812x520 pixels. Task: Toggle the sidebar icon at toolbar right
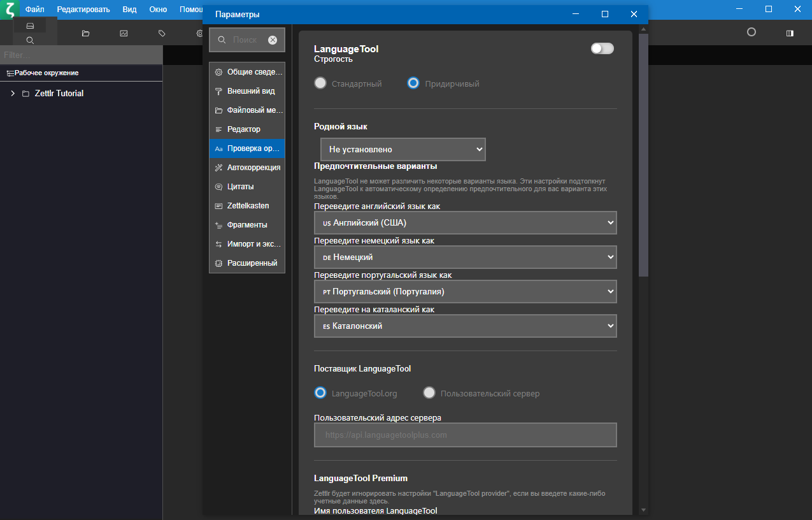(790, 32)
